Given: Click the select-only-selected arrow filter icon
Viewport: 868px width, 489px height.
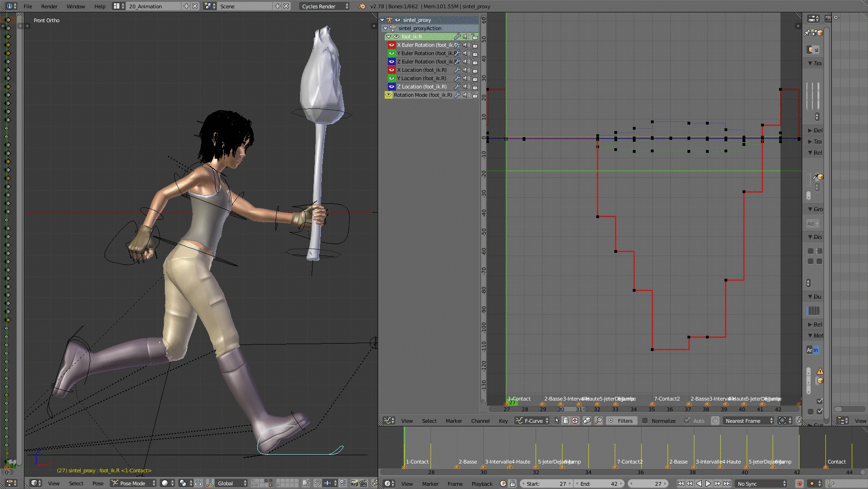Looking at the screenshot, I should click(557, 420).
